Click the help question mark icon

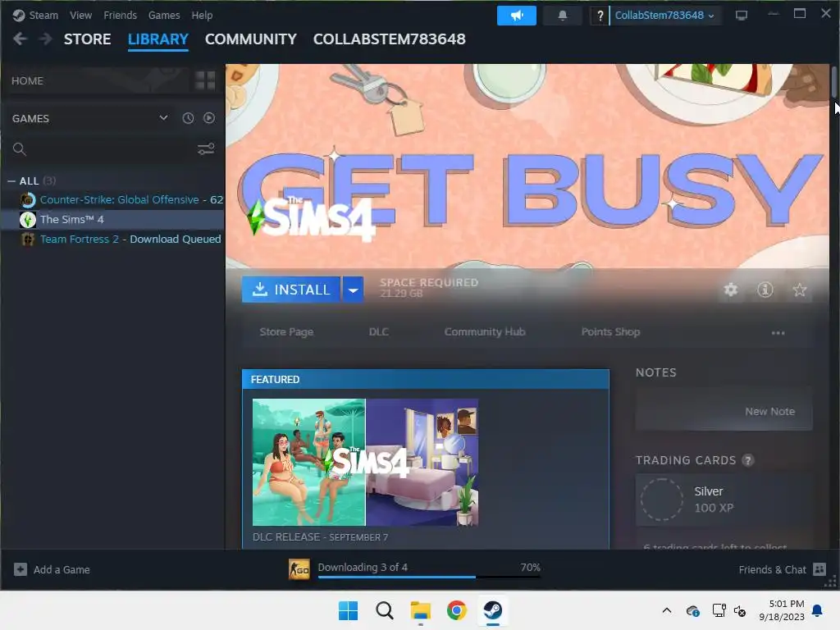point(600,16)
